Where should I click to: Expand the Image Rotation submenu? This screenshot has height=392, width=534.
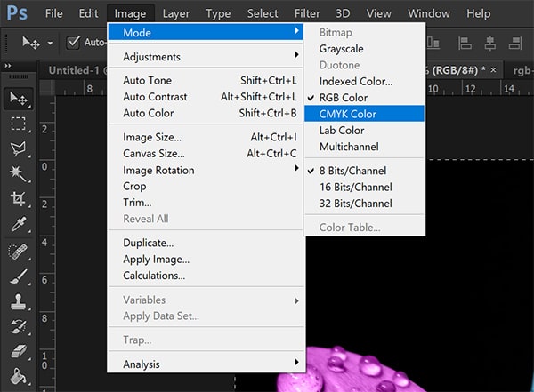click(206, 170)
